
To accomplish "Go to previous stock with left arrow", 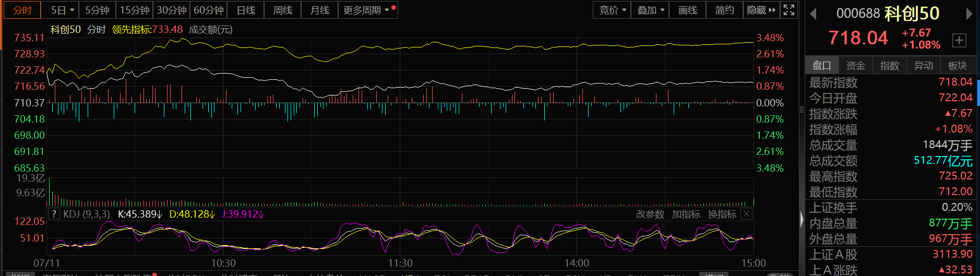I will pos(813,14).
